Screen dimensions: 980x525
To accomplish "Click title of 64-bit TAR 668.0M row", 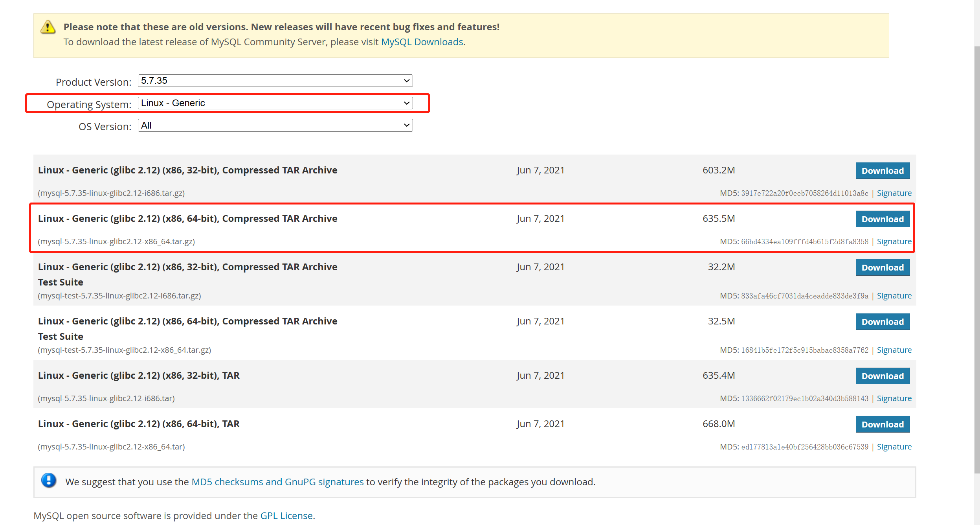I will [x=139, y=424].
